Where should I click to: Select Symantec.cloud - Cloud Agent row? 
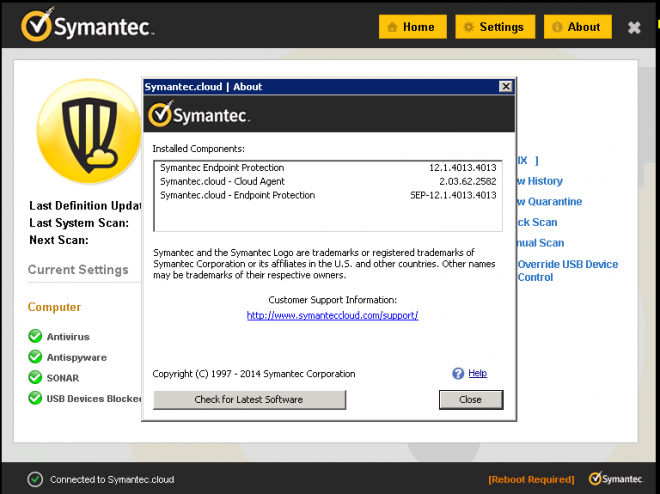click(328, 181)
